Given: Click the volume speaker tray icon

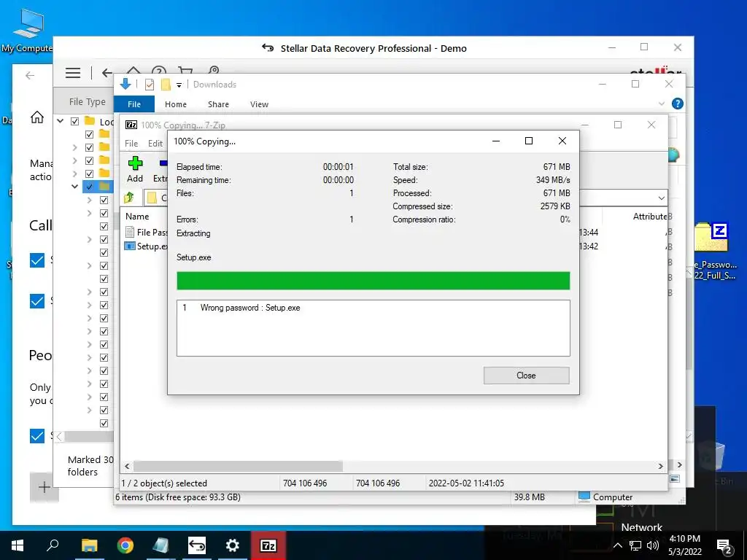Looking at the screenshot, I should [x=653, y=545].
